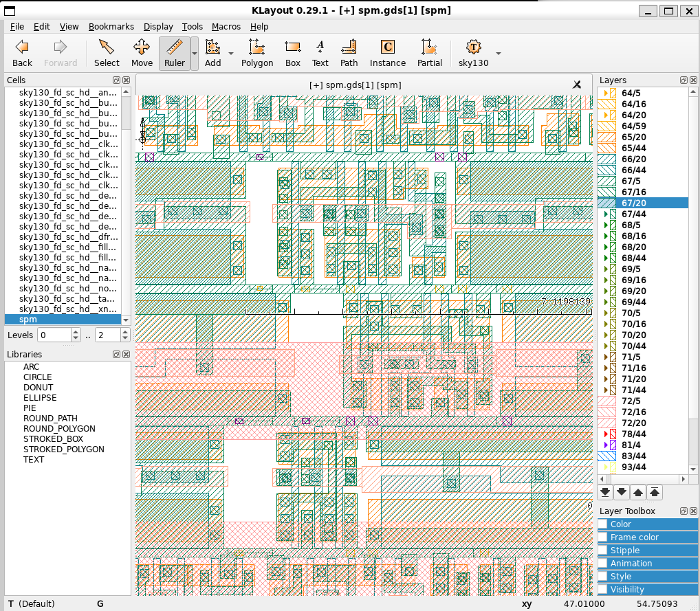The height and width of the screenshot is (611, 700).
Task: Switch to the Move tool
Action: 142,53
